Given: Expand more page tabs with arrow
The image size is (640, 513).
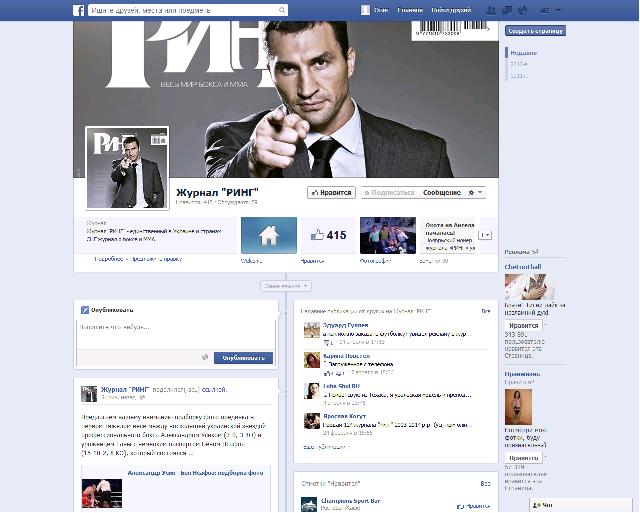Looking at the screenshot, I should point(487,235).
